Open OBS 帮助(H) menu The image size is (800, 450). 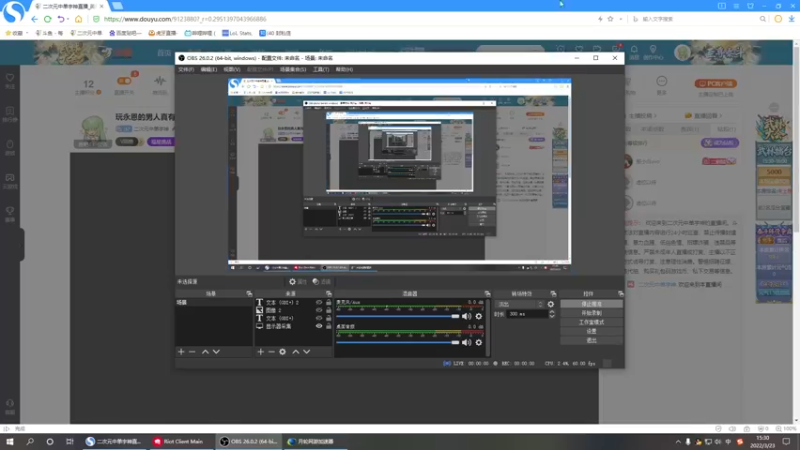344,69
